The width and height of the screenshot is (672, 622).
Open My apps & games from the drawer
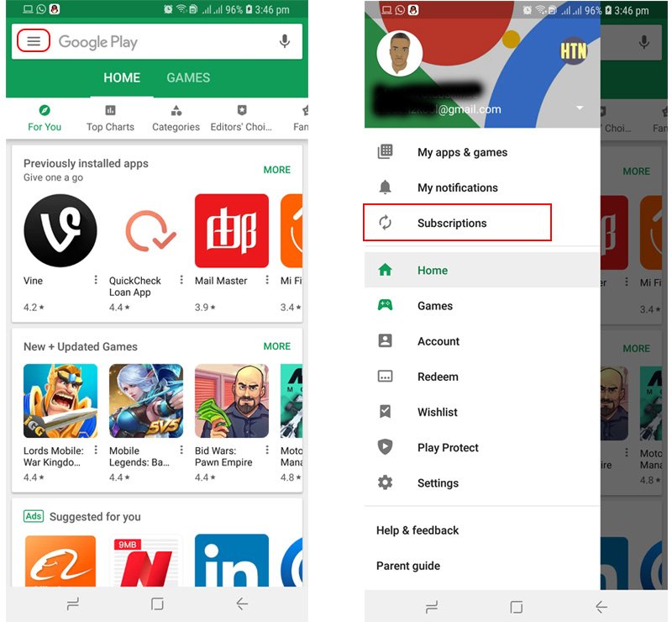click(464, 152)
